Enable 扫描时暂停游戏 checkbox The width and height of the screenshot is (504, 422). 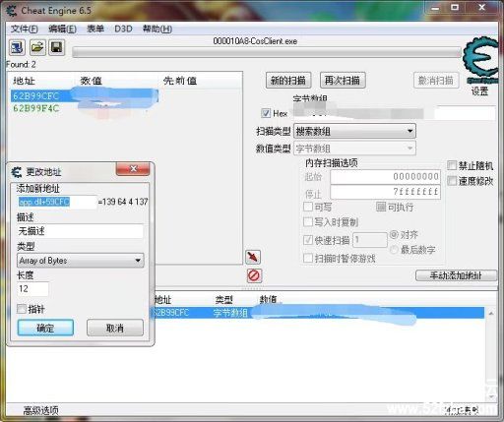click(x=308, y=258)
